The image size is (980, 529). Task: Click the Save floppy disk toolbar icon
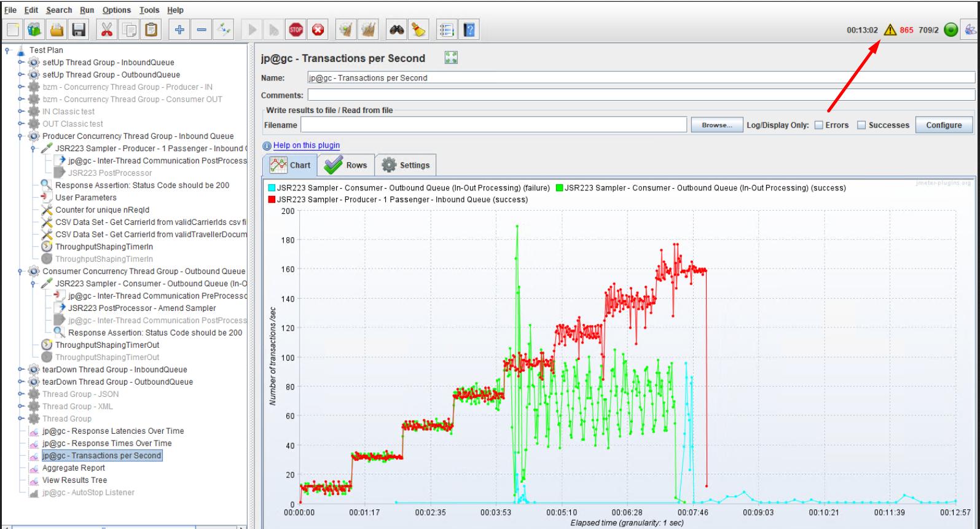[x=79, y=29]
